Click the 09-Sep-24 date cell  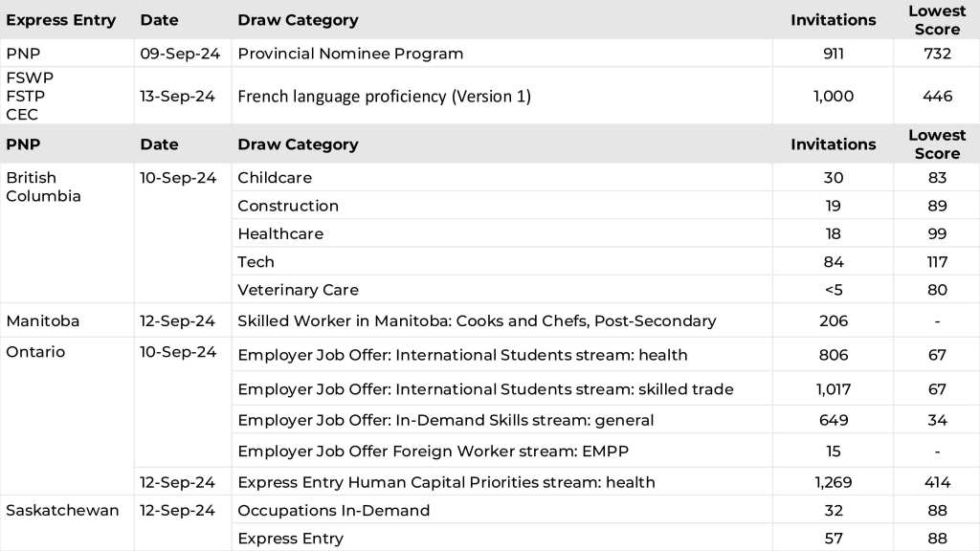coord(180,54)
